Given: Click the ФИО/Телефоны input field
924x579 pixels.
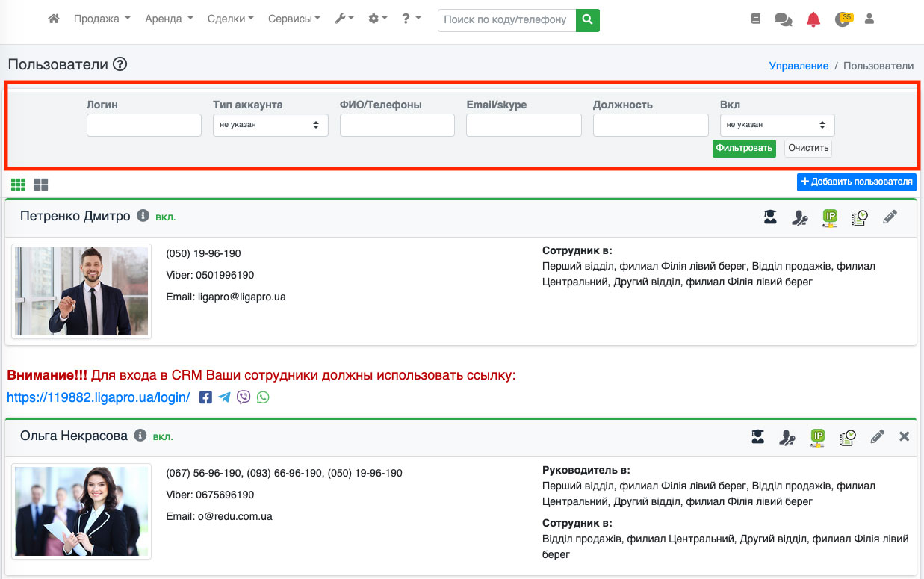Looking at the screenshot, I should (x=397, y=125).
